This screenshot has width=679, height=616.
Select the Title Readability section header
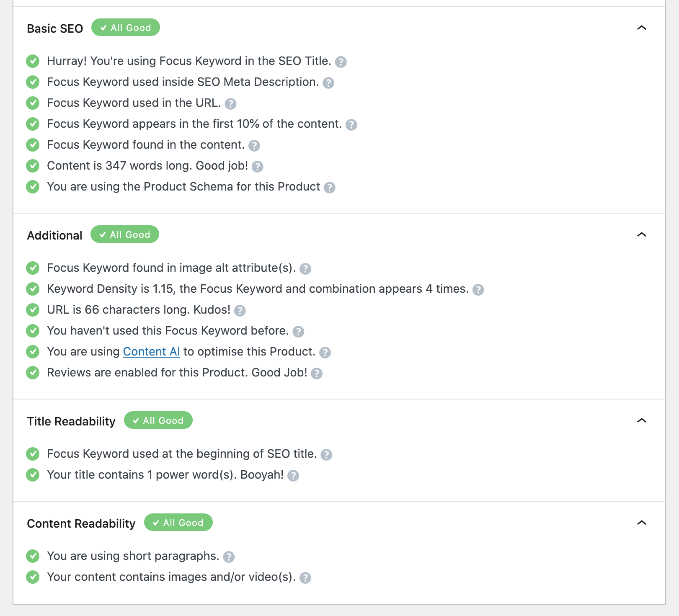pos(71,421)
